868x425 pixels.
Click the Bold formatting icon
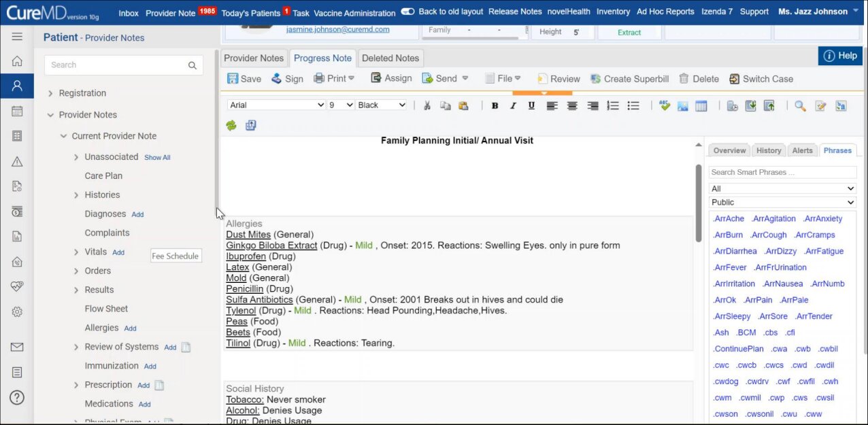click(495, 105)
